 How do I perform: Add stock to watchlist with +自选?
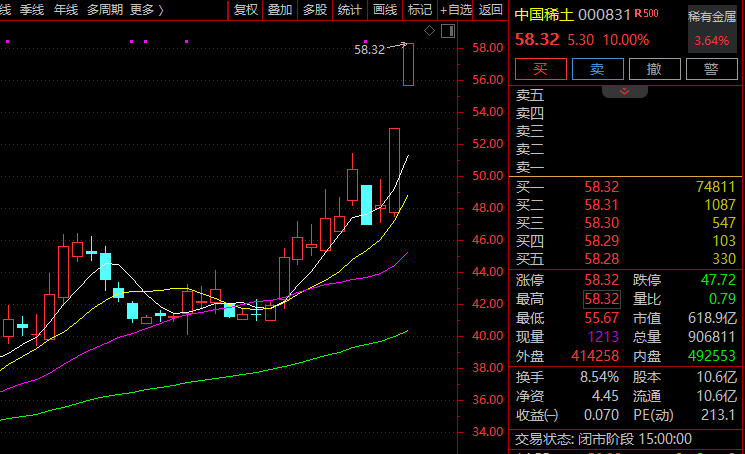455,10
